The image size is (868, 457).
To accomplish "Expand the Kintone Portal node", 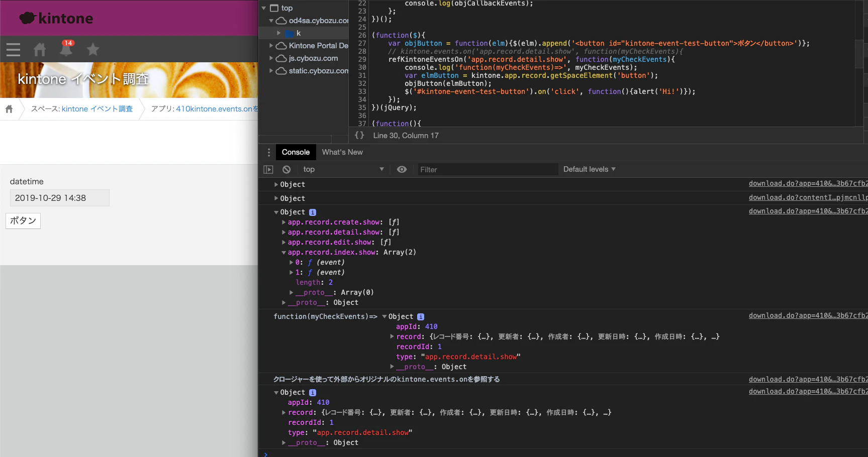I will pyautogui.click(x=271, y=46).
